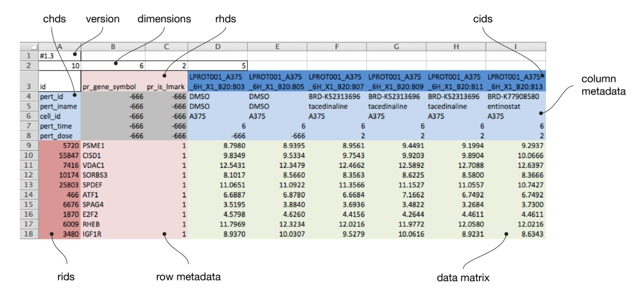Click the gene symbol 'PSME1'
The height and width of the screenshot is (297, 644).
[x=113, y=145]
